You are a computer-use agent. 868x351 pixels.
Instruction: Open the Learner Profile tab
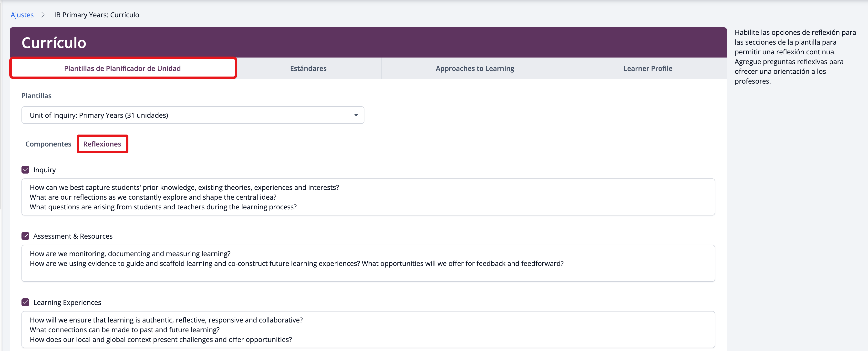click(647, 68)
